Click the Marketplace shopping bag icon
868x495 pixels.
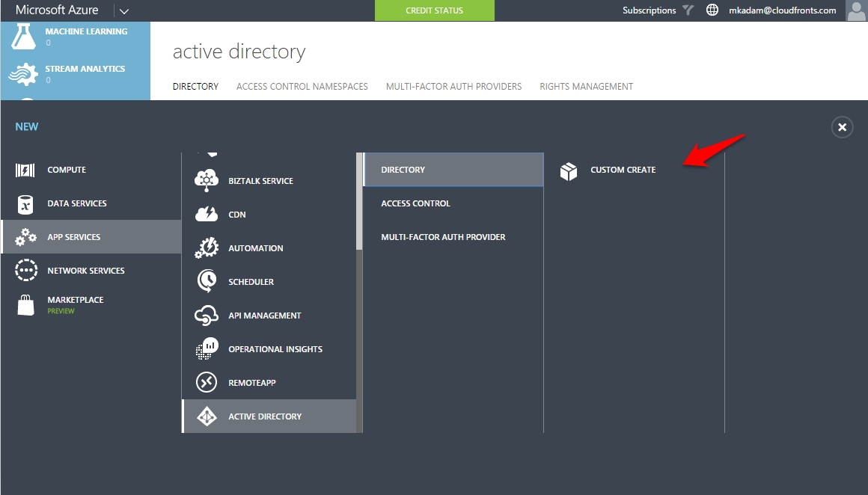25,305
